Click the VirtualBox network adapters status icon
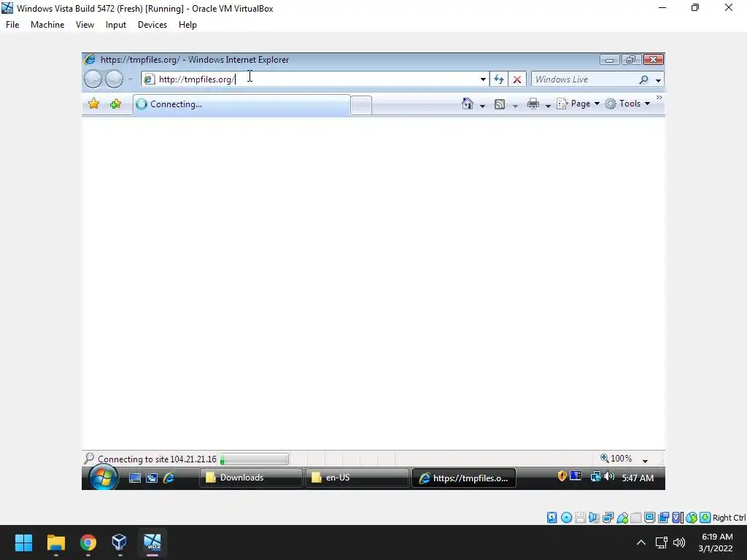The height and width of the screenshot is (560, 747). 608,518
